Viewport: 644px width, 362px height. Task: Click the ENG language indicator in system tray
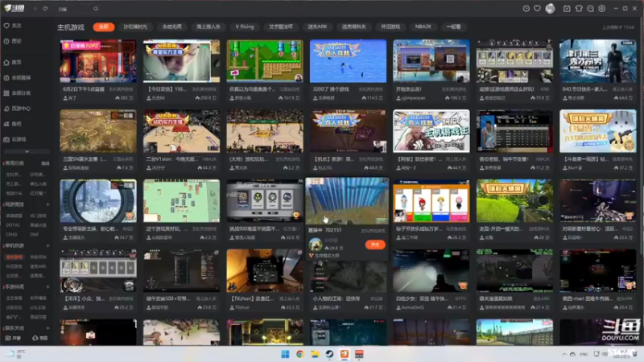584,354
